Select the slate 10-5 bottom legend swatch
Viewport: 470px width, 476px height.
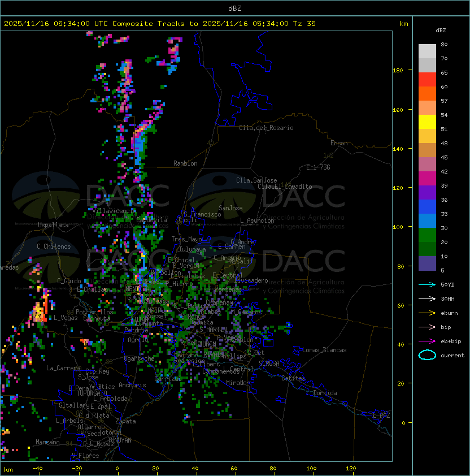coord(427,263)
